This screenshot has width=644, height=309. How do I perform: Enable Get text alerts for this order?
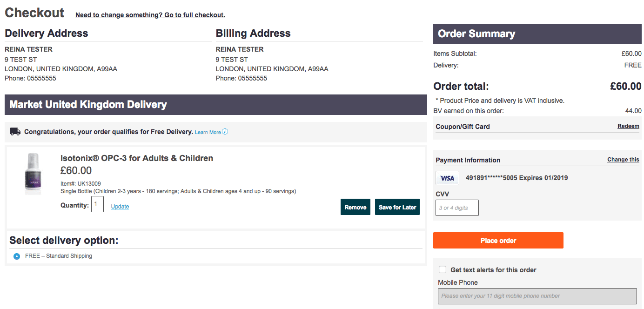click(443, 269)
